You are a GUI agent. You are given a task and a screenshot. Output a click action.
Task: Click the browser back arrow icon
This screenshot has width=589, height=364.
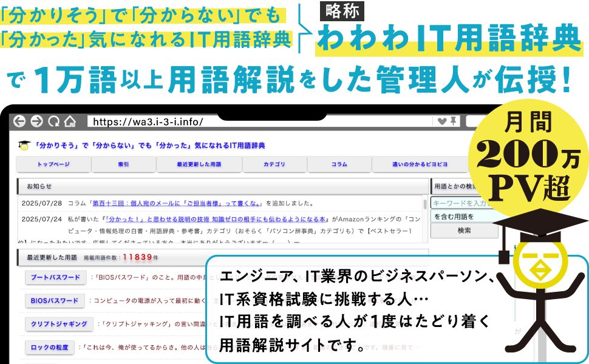coord(19,121)
